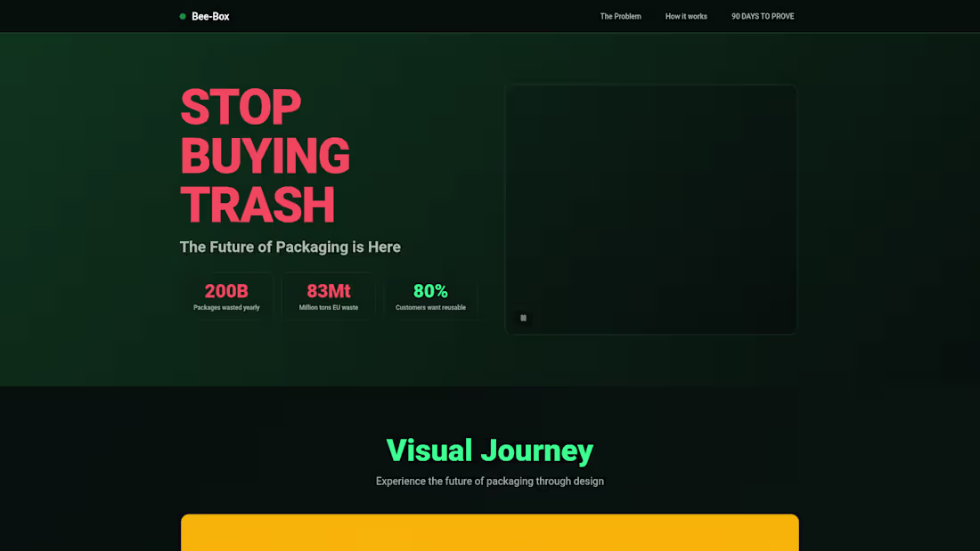Click the 83Mt EU waste stat card
This screenshot has height=551, width=980.
point(328,296)
